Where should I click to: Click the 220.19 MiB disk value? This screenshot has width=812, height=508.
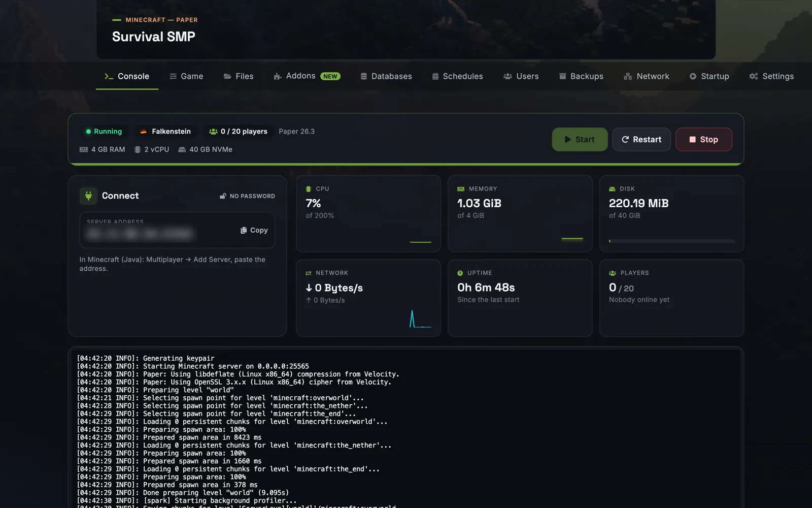pos(638,203)
